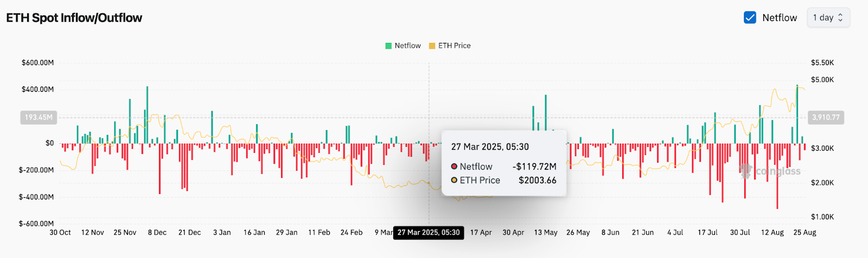This screenshot has width=868, height=258.
Task: Click the yellow ETH Price dot in tooltip
Action: 454,180
